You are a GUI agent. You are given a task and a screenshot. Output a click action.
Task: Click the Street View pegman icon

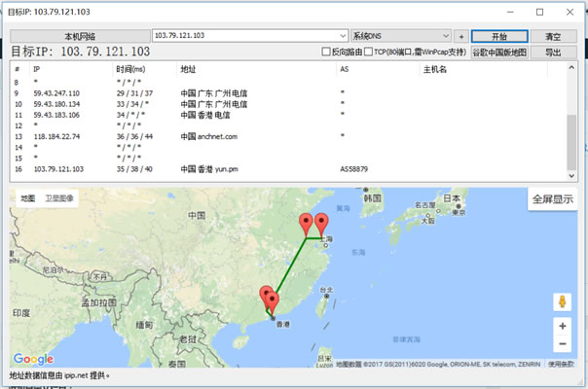[562, 301]
